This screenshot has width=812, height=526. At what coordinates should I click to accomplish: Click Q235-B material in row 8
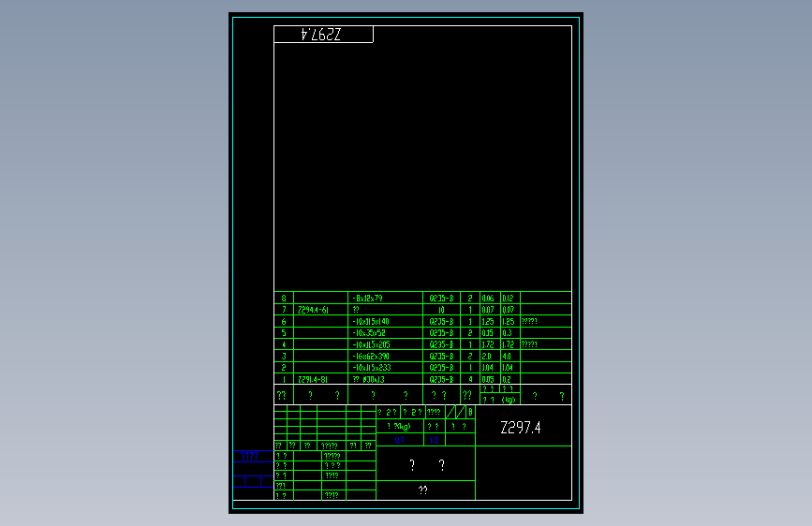point(441,299)
